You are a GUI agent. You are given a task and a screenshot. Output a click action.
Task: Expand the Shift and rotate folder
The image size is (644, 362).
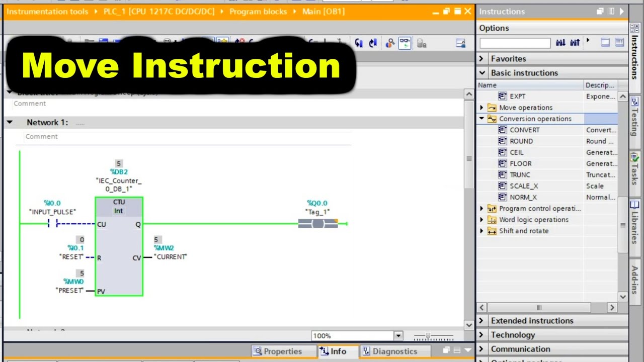(481, 231)
